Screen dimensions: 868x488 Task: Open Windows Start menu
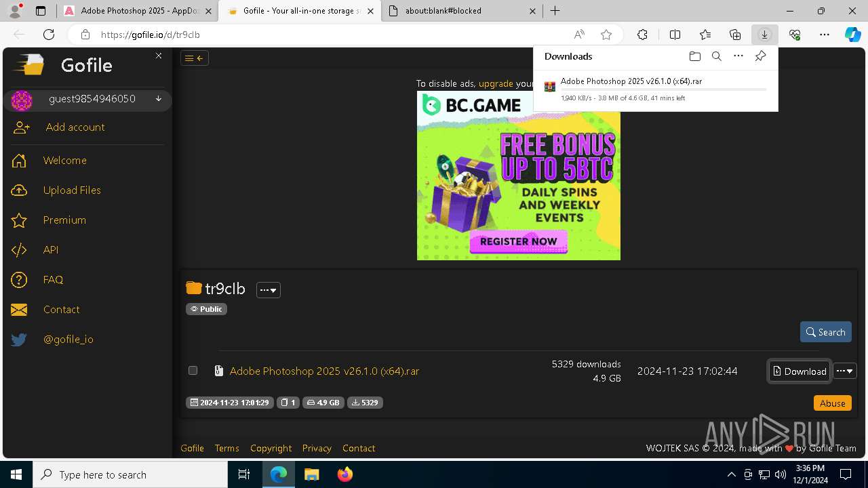pyautogui.click(x=16, y=474)
